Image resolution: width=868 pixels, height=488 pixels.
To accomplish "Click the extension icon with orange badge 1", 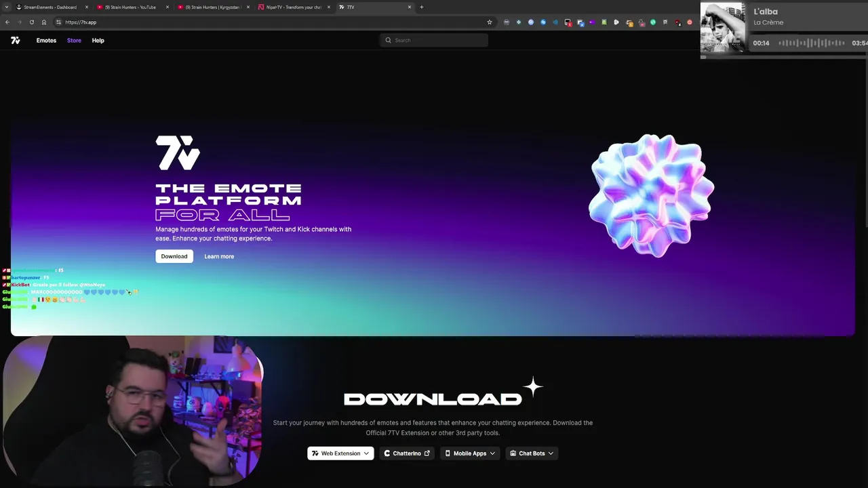I will [629, 23].
